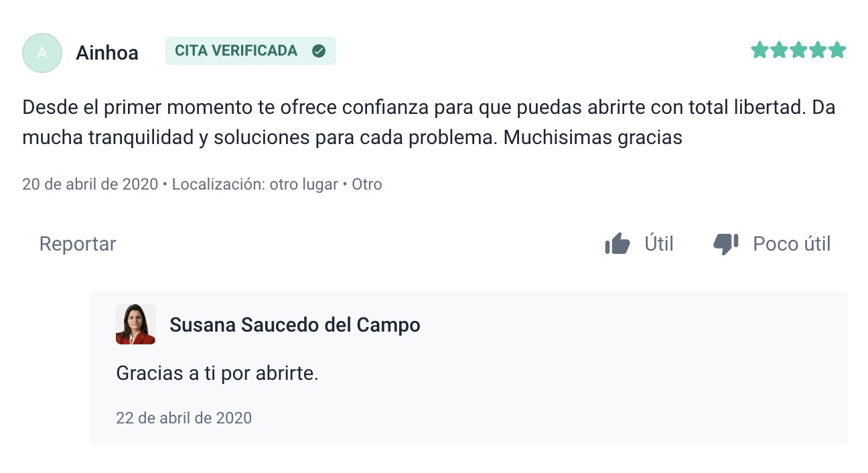
Task: Click the first rating star
Action: coord(759,50)
